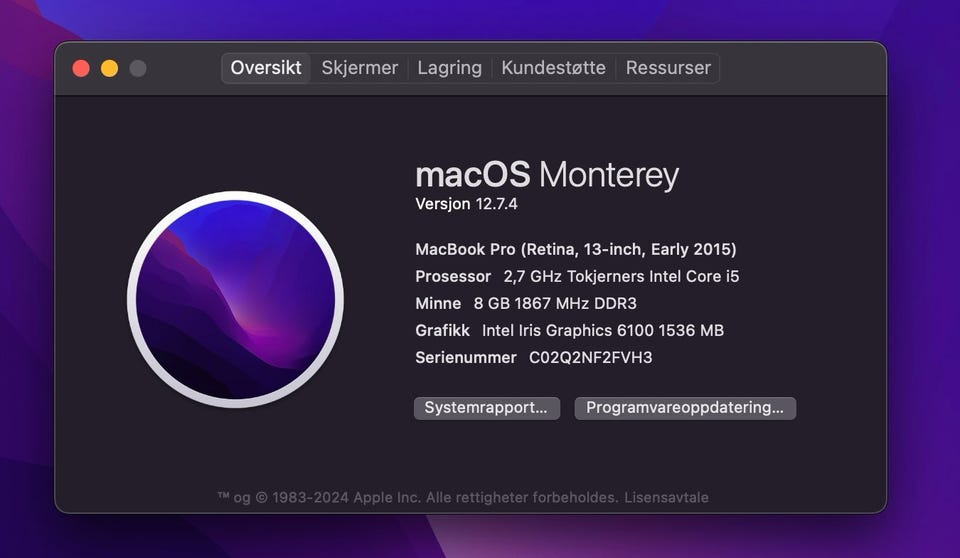Open the Lagring tab
This screenshot has width=960, height=558.
click(449, 68)
